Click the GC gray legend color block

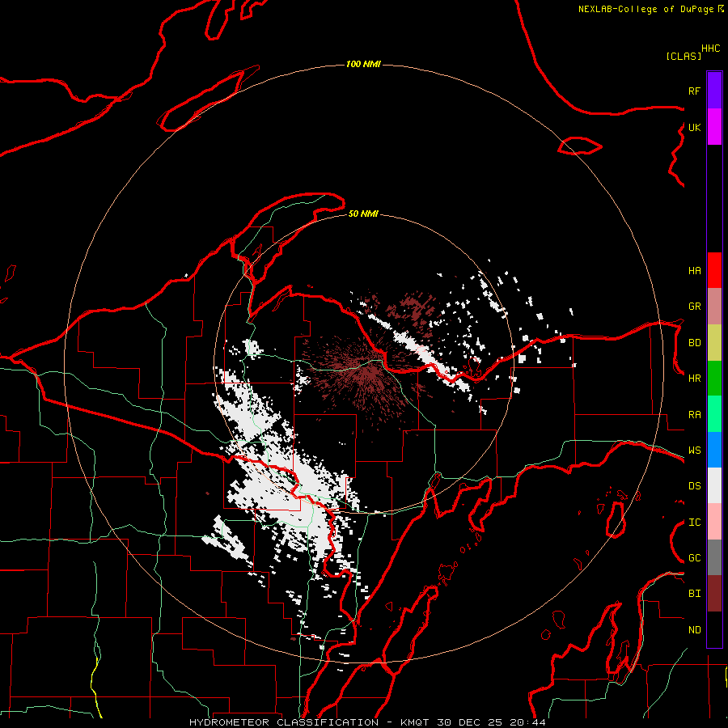click(714, 557)
